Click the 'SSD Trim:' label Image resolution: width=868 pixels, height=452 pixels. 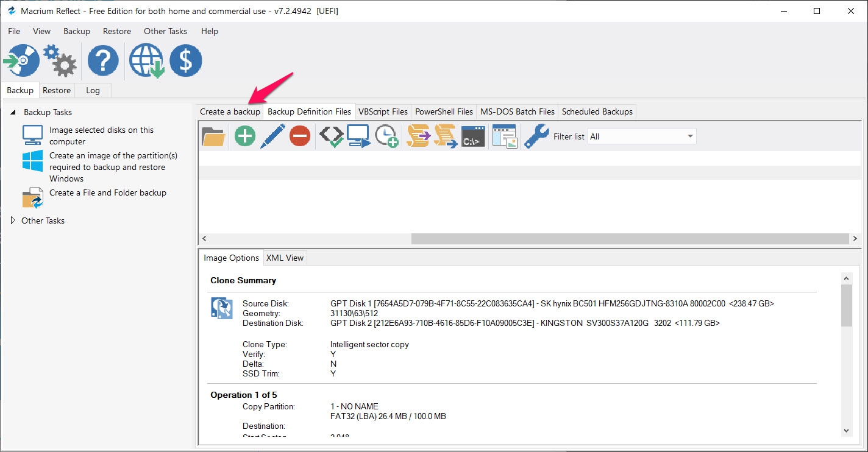261,373
